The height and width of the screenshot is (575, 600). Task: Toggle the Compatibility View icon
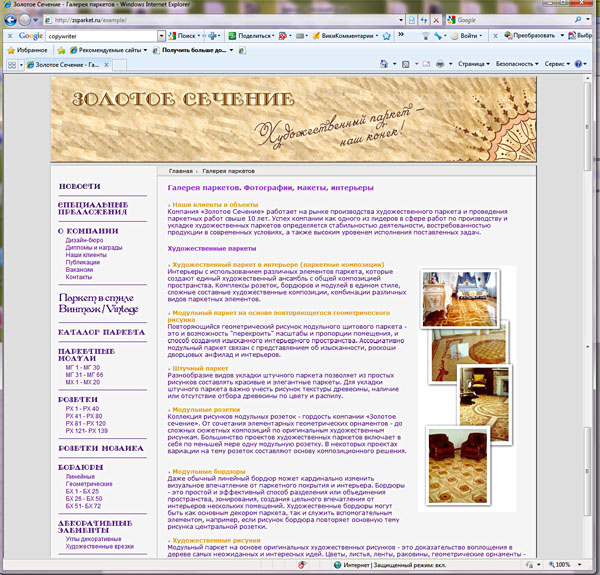pos(412,20)
